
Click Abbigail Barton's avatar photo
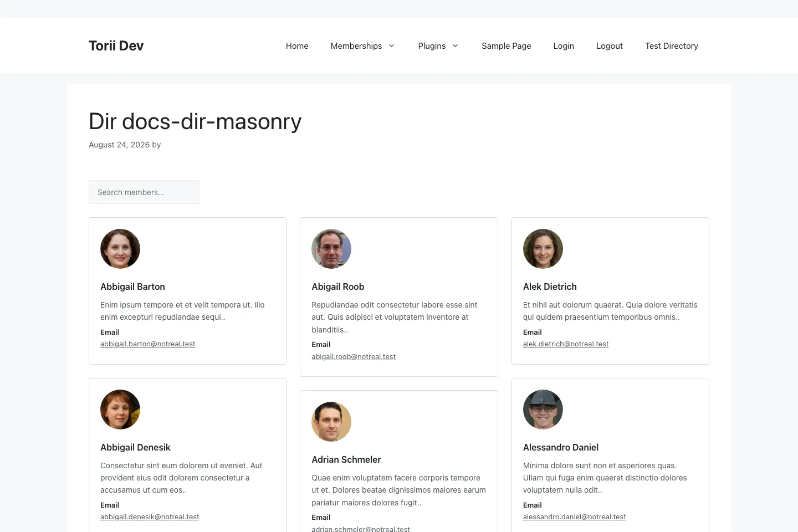point(120,249)
